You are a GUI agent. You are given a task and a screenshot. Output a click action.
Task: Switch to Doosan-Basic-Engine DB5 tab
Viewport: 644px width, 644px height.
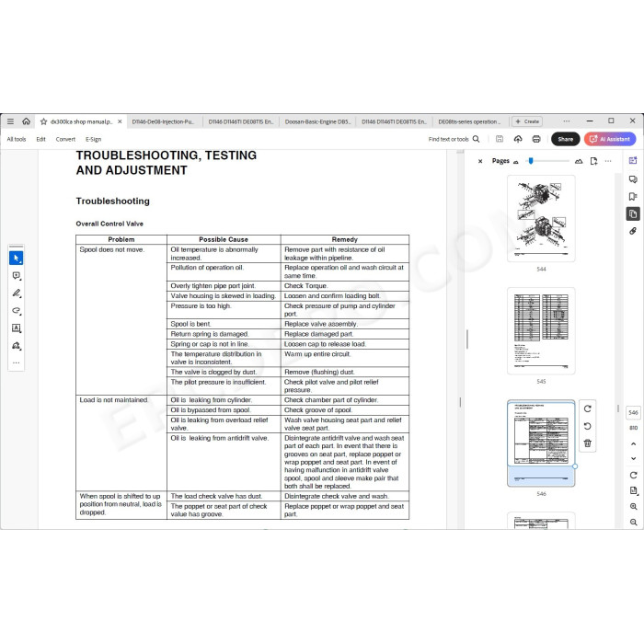[317, 122]
